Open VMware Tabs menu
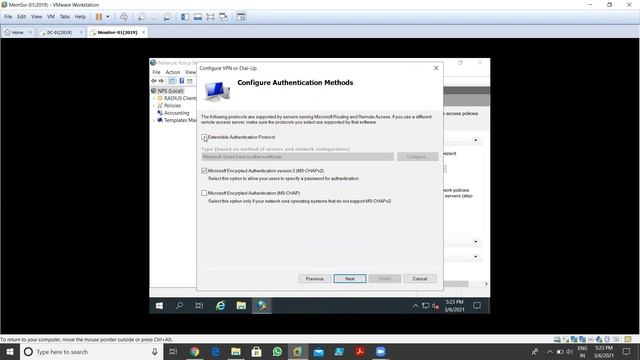 pos(65,17)
